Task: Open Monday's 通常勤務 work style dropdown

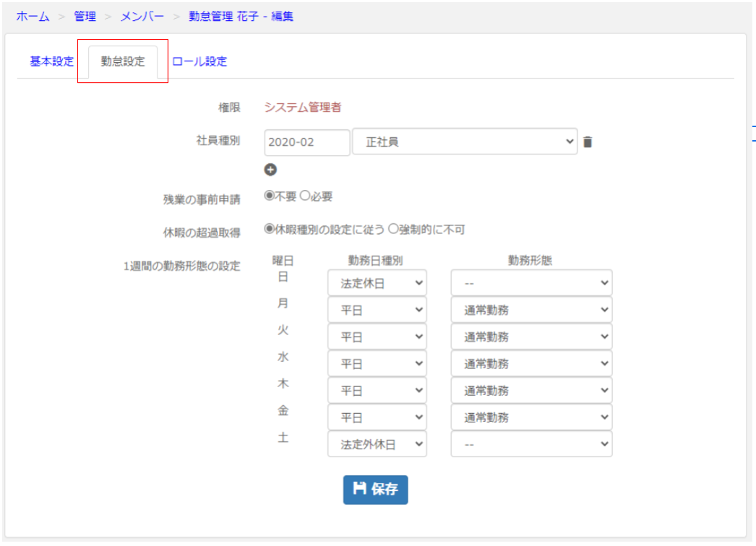Action: coord(531,310)
